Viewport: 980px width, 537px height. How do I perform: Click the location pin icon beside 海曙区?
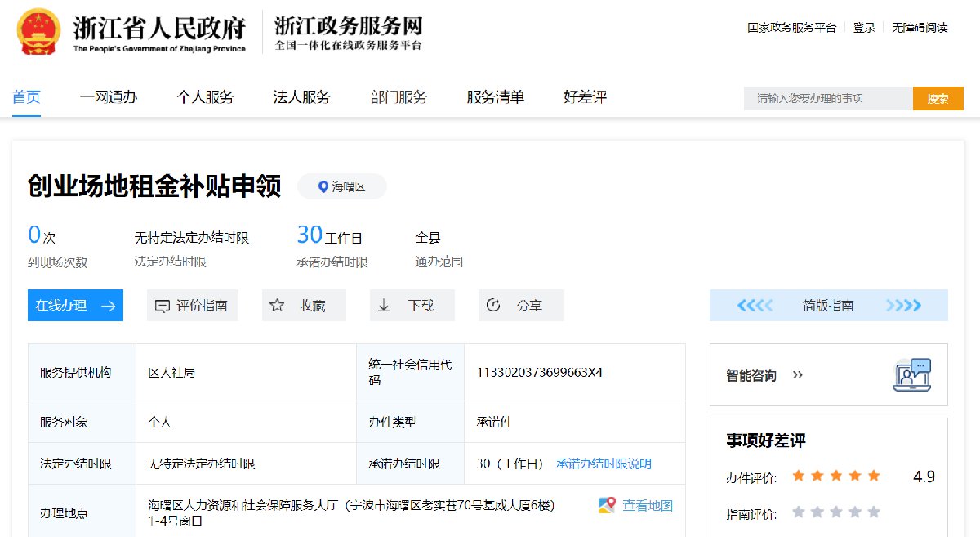coord(323,187)
